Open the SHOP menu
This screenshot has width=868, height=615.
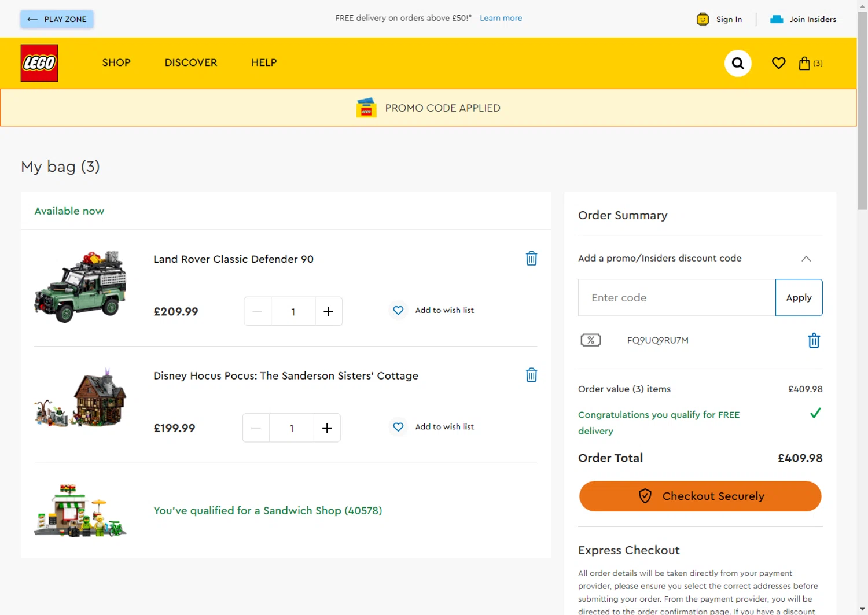(116, 62)
